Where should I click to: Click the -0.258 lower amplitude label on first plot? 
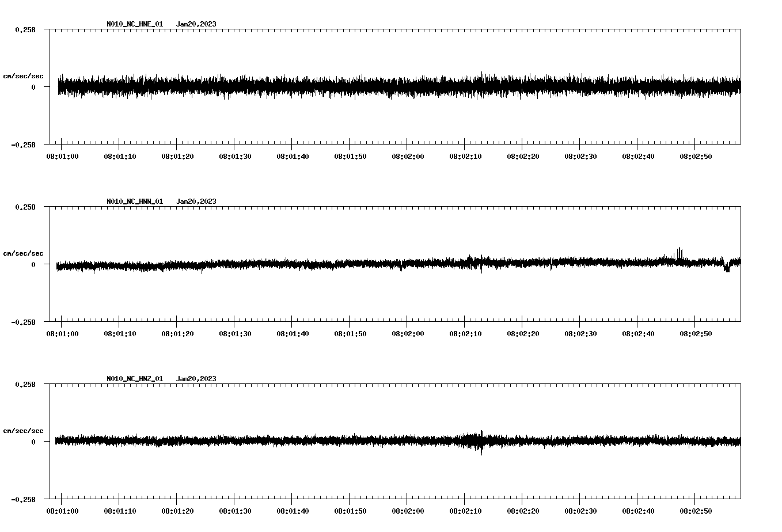point(24,145)
